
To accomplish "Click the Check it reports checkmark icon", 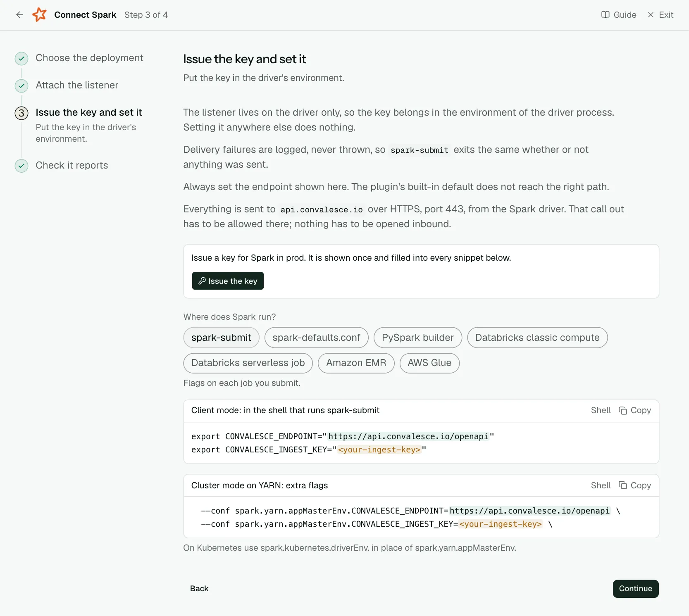I will point(21,166).
